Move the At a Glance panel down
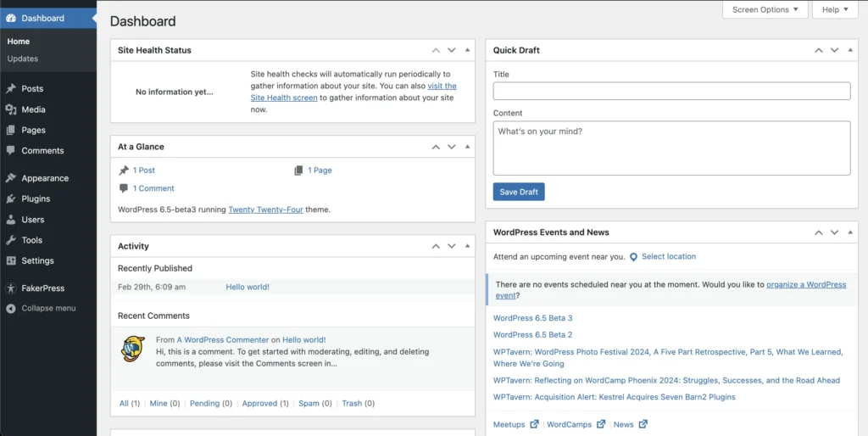This screenshot has width=868, height=436. [452, 147]
